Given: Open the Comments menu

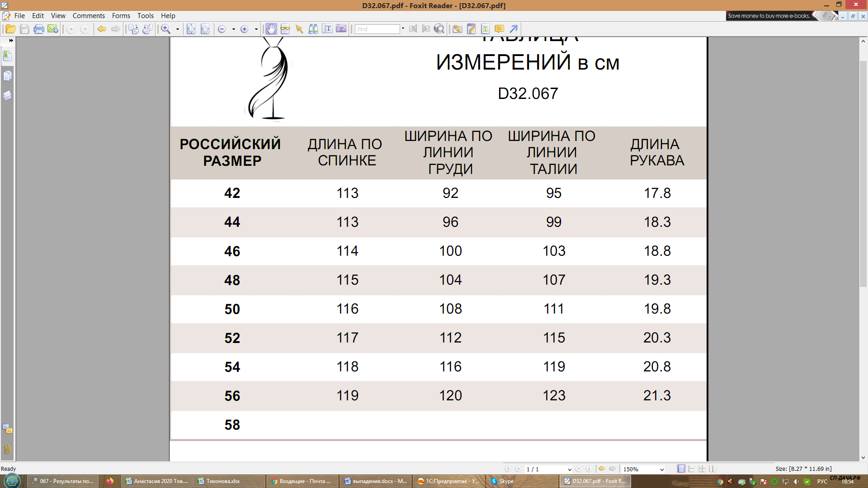Looking at the screenshot, I should (89, 16).
